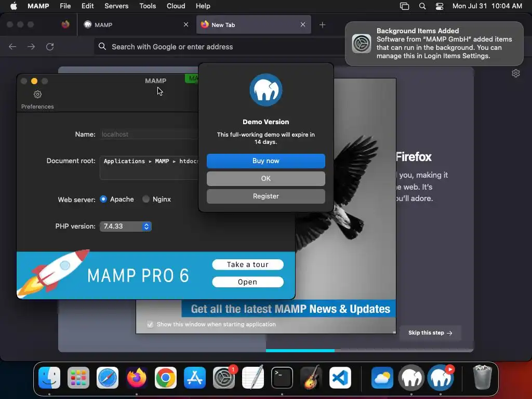Open Firefox from the dock

click(137, 378)
